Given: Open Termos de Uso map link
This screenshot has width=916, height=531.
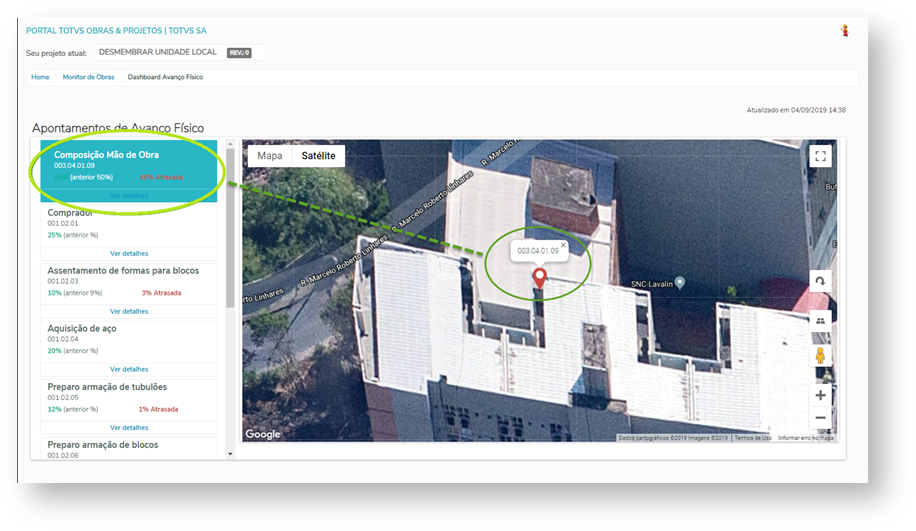Looking at the screenshot, I should (x=753, y=438).
